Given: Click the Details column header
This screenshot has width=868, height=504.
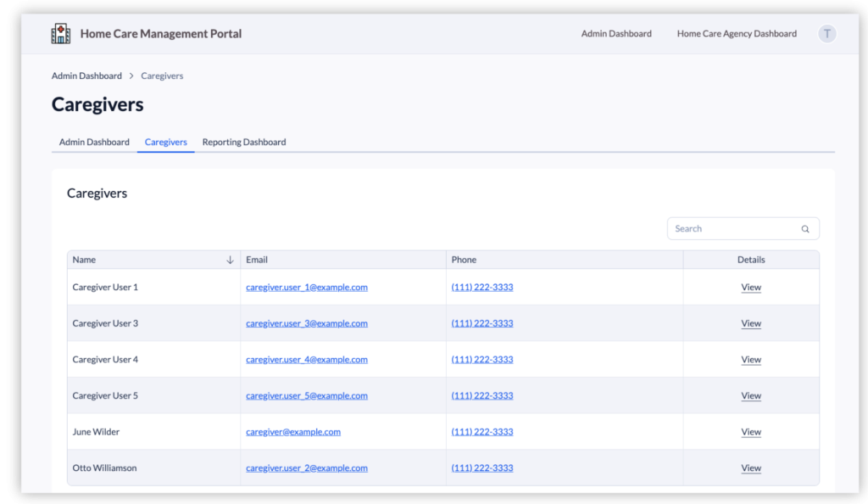Looking at the screenshot, I should tap(751, 260).
